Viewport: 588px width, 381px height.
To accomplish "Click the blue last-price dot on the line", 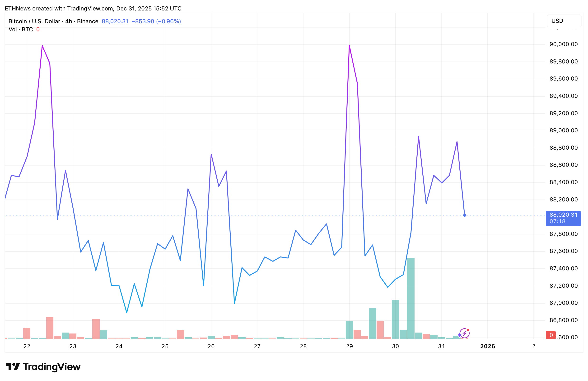I will click(x=464, y=215).
